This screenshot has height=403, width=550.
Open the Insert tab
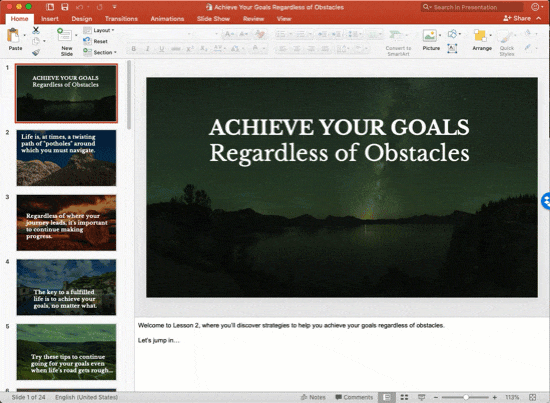(50, 19)
